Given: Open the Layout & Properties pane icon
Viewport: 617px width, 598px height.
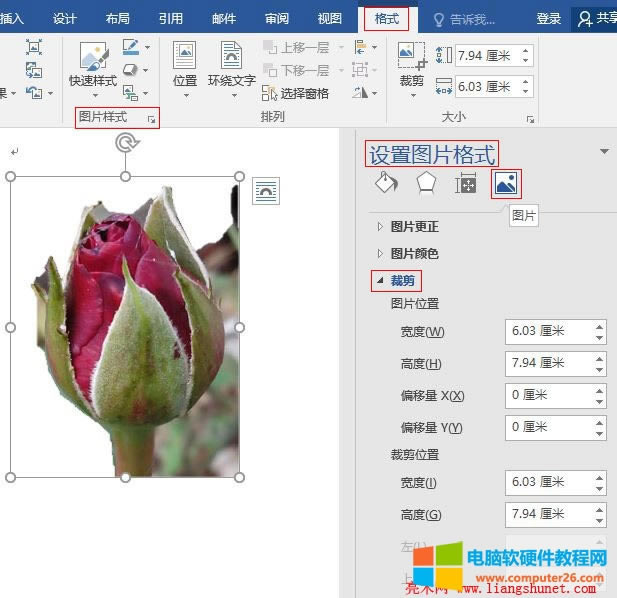Looking at the screenshot, I should click(x=465, y=183).
